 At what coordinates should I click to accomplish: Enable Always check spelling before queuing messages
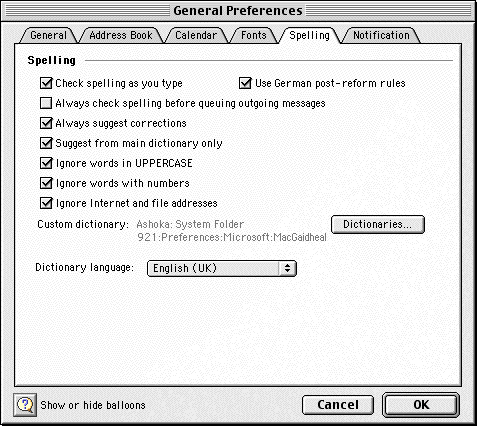click(46, 103)
